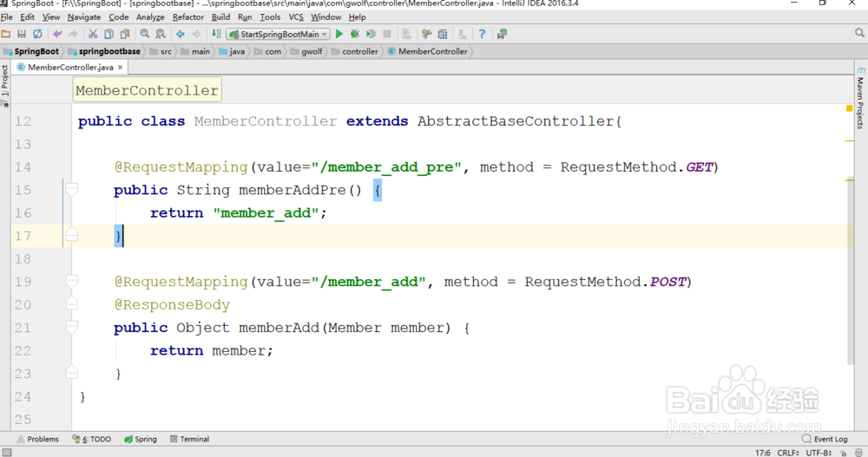
Task: Click the Run with Coverage icon
Action: 371,35
